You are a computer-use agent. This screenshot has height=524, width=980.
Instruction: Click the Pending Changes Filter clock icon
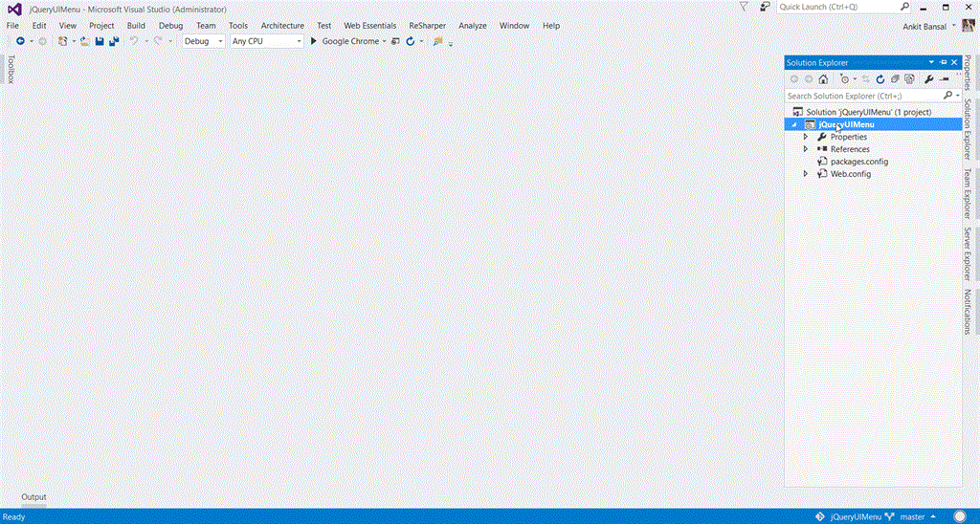[845, 79]
